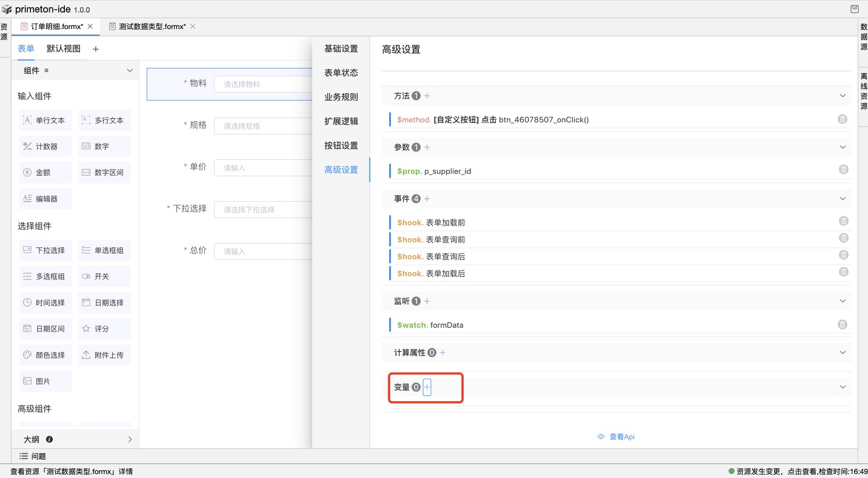This screenshot has height=478, width=868.
Task: Select the 单选框组 radio group component
Action: coord(104,250)
